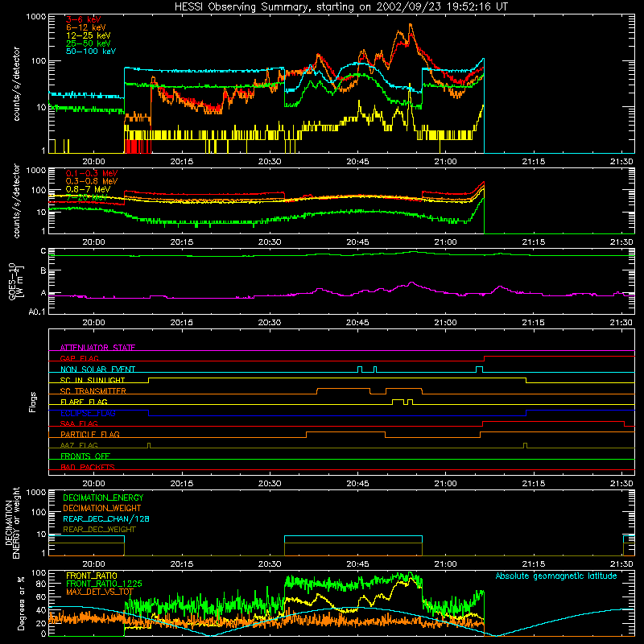Click counts/s/detector axis label of MeV panel

point(16,200)
